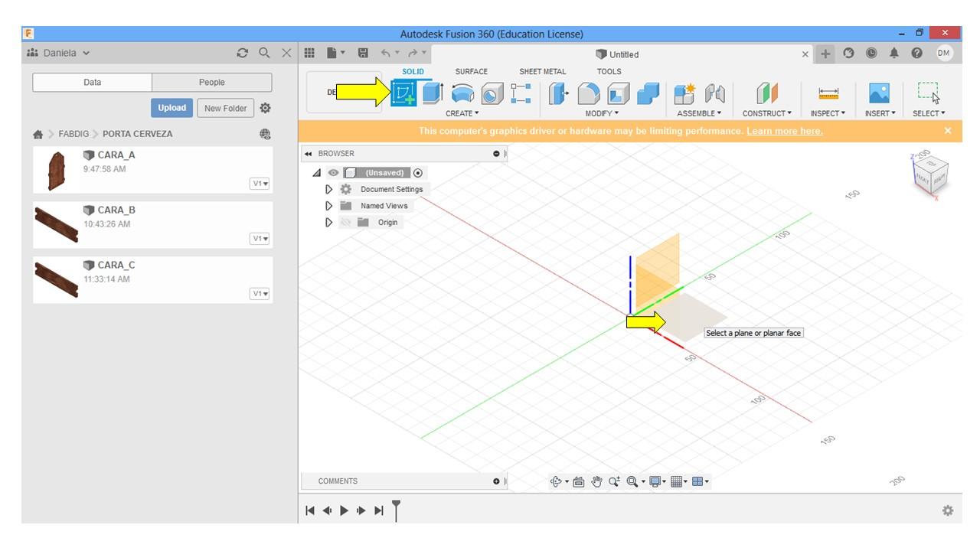Select the Revolve tool
Screen dimensions: 980x551
pos(462,93)
